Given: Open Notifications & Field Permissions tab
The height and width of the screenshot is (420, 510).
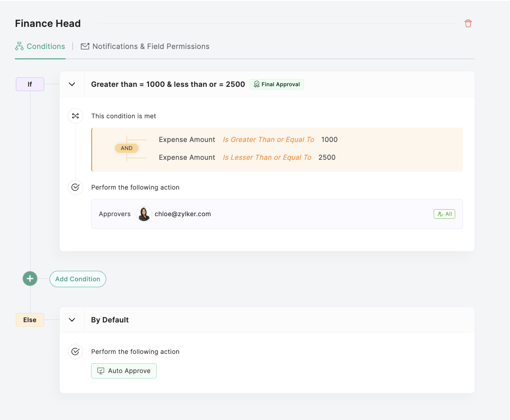Looking at the screenshot, I should [x=151, y=46].
